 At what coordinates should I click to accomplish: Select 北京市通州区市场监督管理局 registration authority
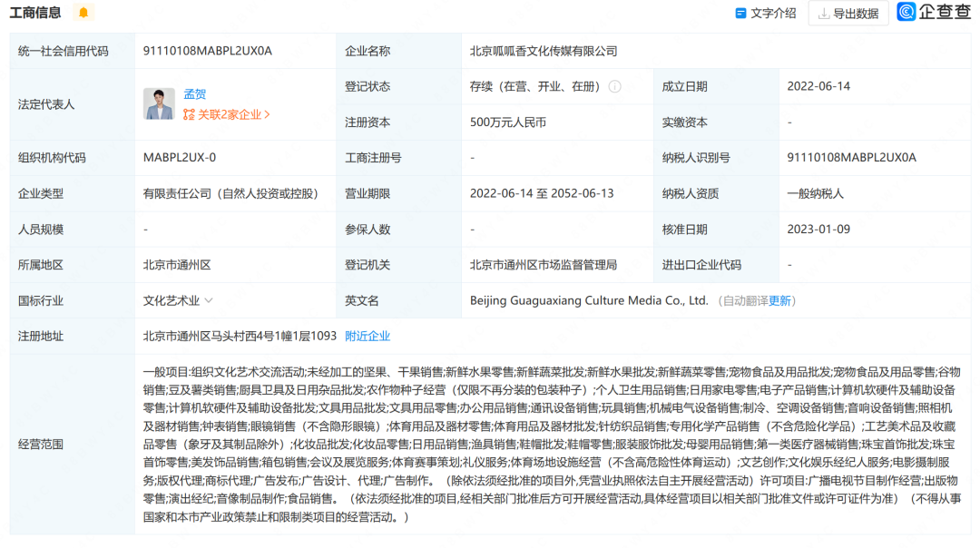(x=544, y=265)
